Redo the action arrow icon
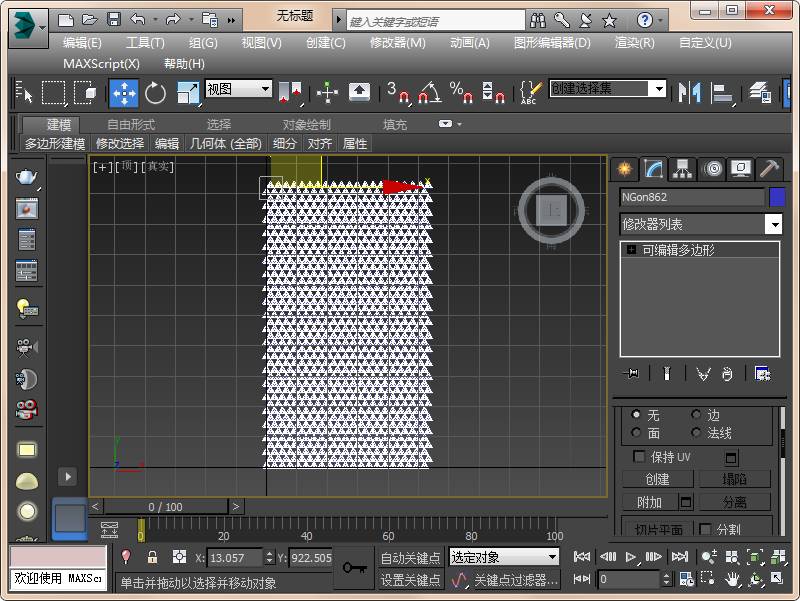This screenshot has width=800, height=601. [x=173, y=20]
